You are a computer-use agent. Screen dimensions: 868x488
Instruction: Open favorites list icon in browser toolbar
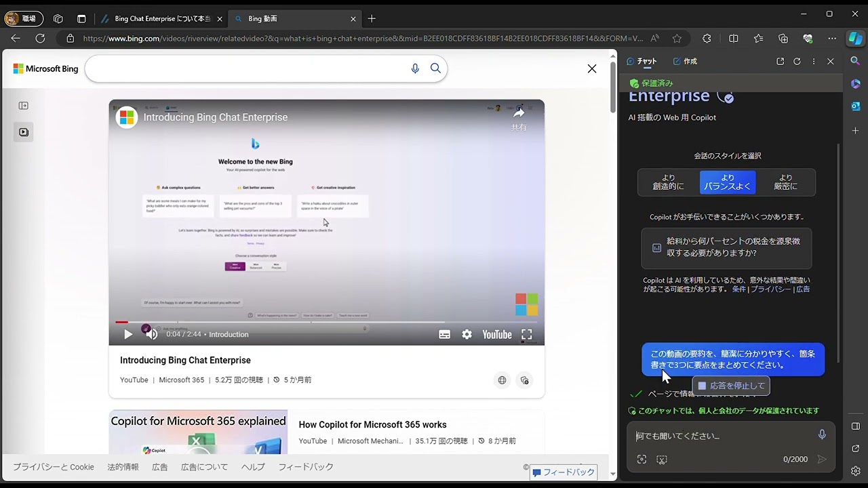(x=758, y=39)
